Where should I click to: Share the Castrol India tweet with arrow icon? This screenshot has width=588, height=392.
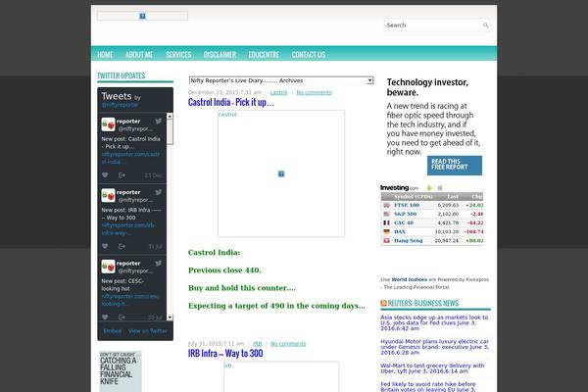pyautogui.click(x=122, y=175)
